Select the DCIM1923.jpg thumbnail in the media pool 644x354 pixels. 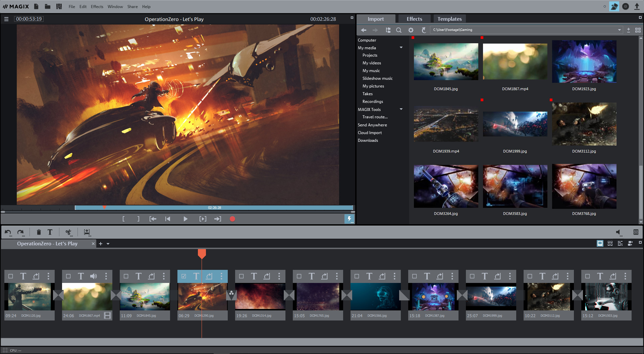click(584, 61)
